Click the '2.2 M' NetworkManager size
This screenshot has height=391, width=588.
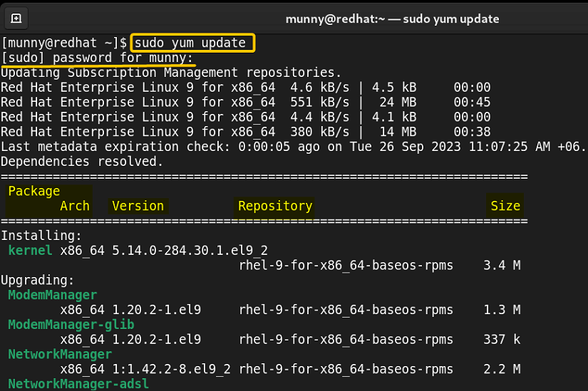pos(502,369)
